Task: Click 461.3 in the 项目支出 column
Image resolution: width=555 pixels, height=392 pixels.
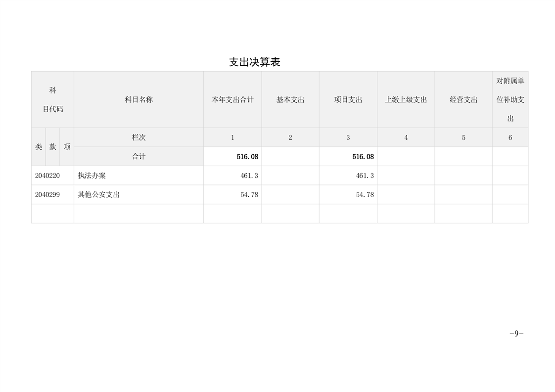Action: 365,175
